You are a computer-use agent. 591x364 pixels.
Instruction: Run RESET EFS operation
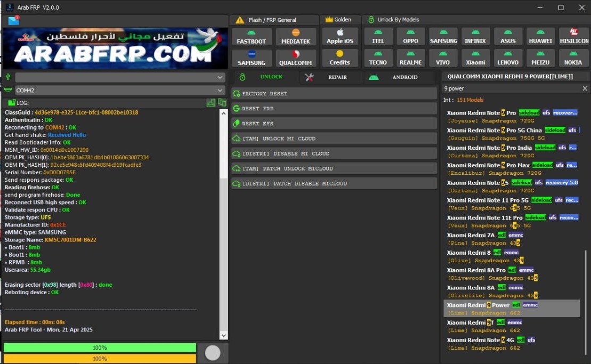point(334,124)
